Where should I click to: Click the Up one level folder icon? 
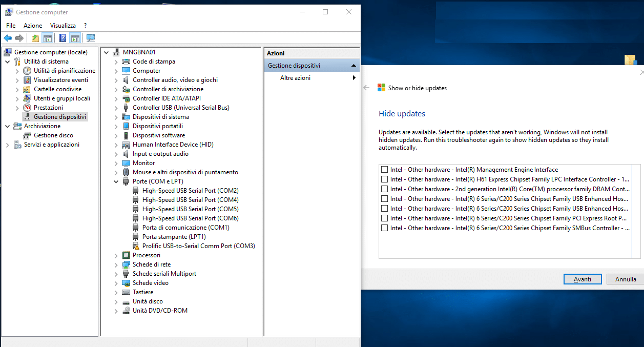[35, 38]
